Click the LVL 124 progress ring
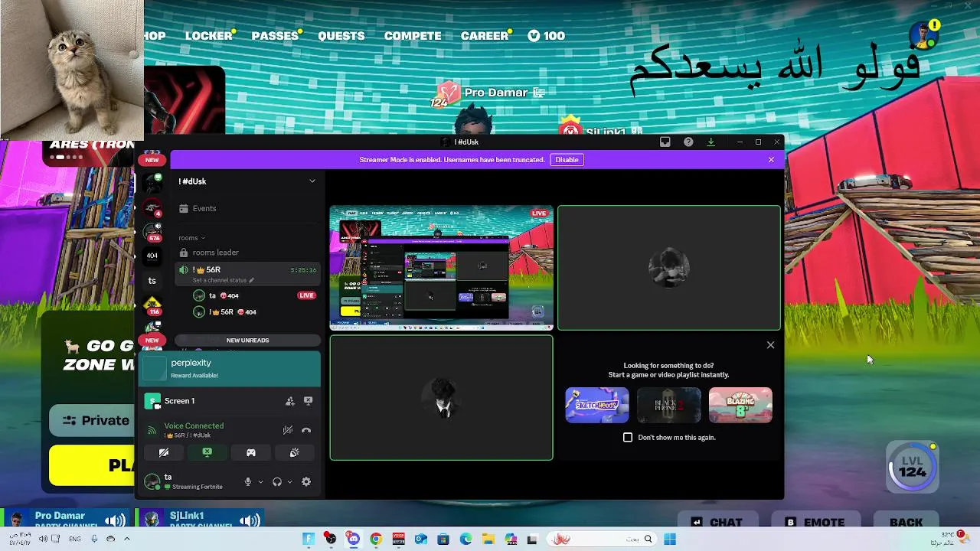 (912, 467)
